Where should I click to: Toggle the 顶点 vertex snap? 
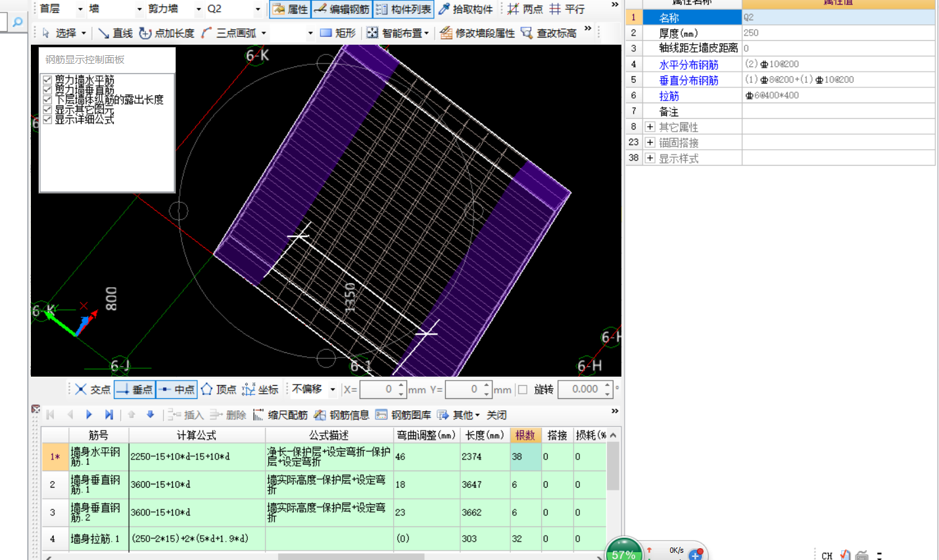click(218, 390)
